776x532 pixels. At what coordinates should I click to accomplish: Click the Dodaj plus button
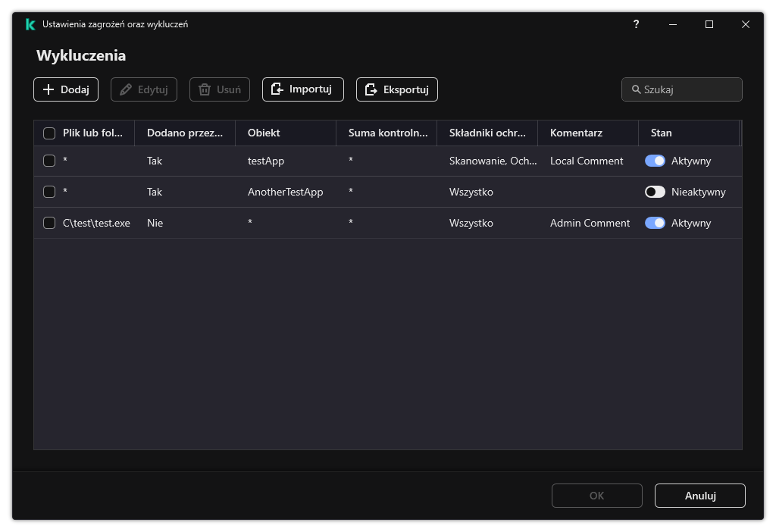[x=66, y=89]
